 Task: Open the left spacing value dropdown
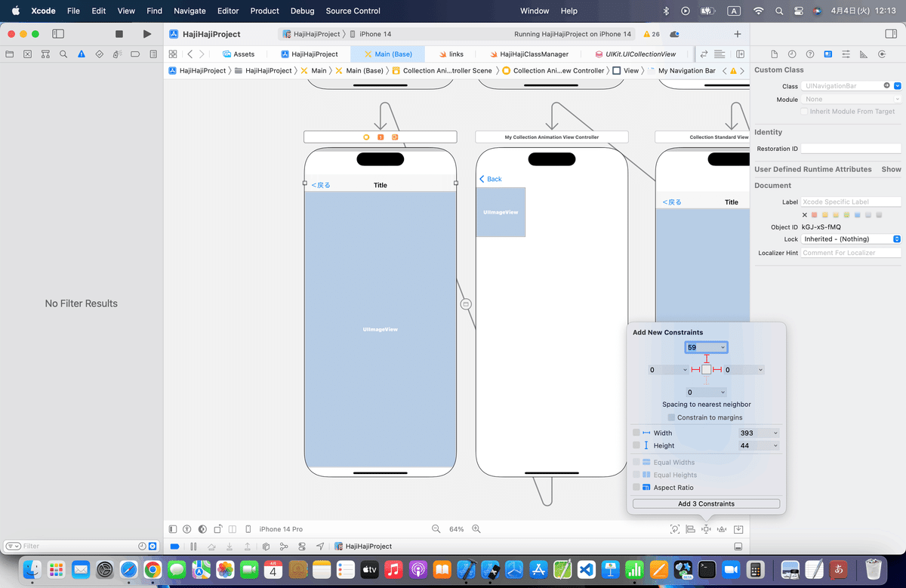(x=685, y=370)
